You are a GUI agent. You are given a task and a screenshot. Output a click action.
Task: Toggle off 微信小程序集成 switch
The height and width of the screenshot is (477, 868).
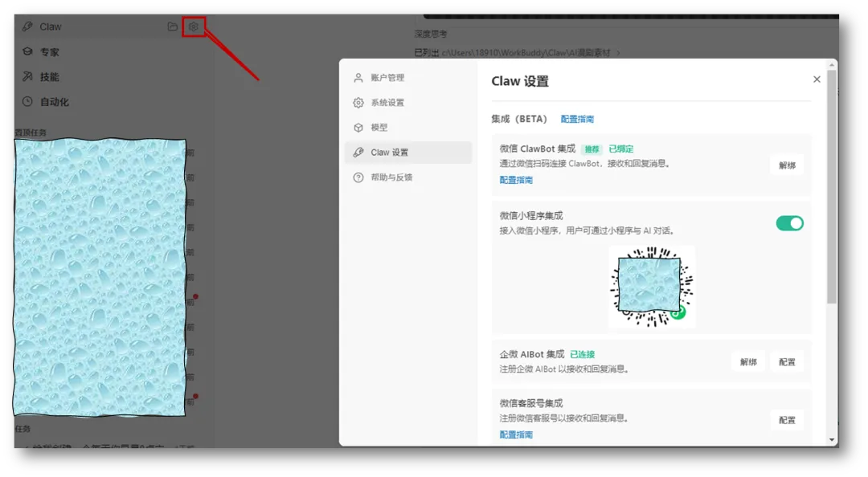[789, 223]
